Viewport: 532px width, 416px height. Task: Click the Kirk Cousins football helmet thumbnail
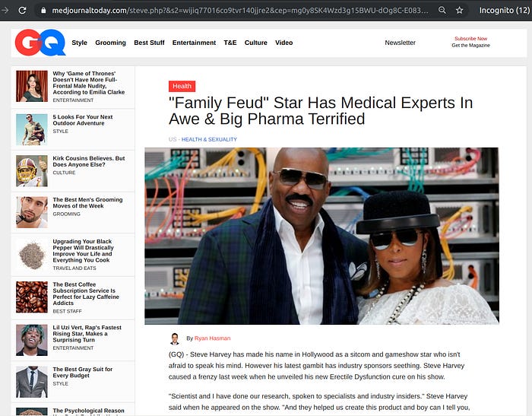tap(32, 171)
